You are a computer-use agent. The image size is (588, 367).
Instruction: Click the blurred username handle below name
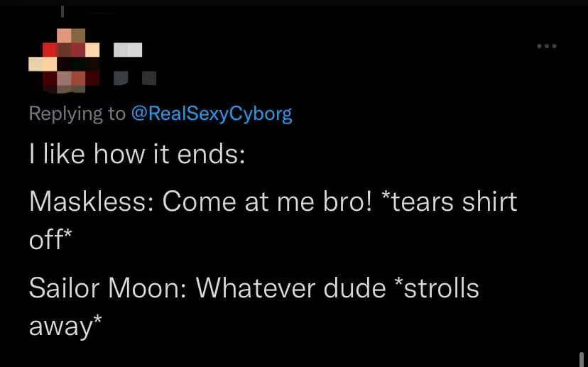pos(136,75)
